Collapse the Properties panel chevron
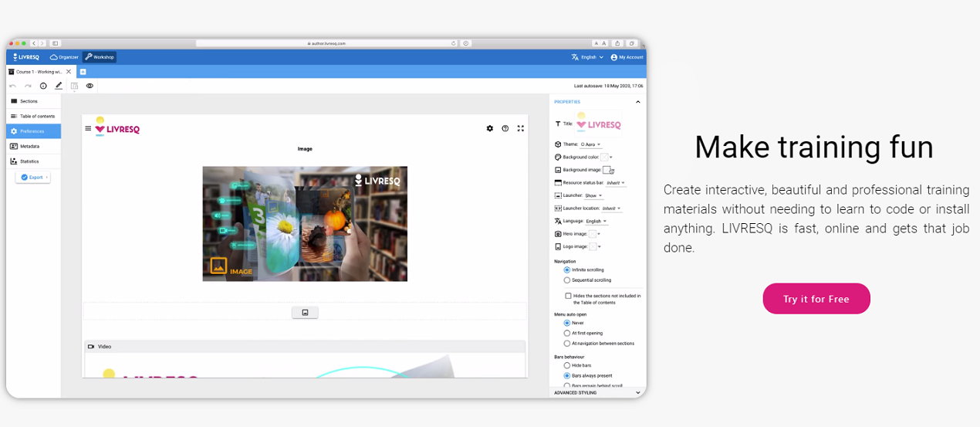Screen dimensions: 980x427 pos(638,102)
